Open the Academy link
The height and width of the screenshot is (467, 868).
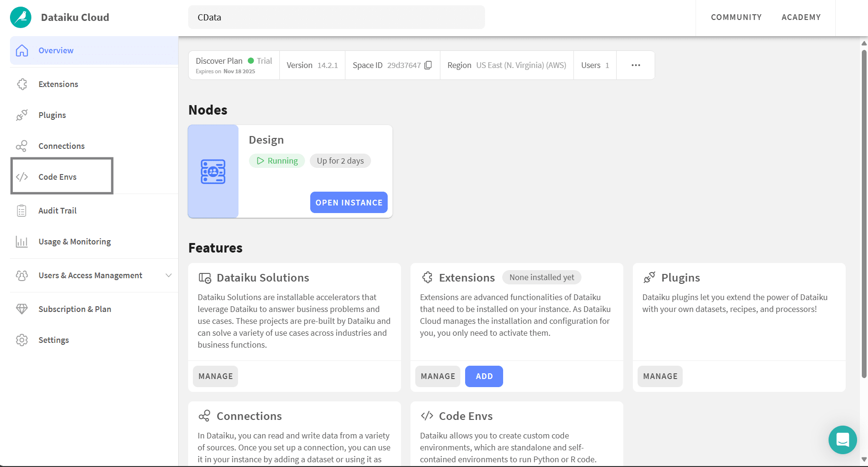(x=801, y=17)
